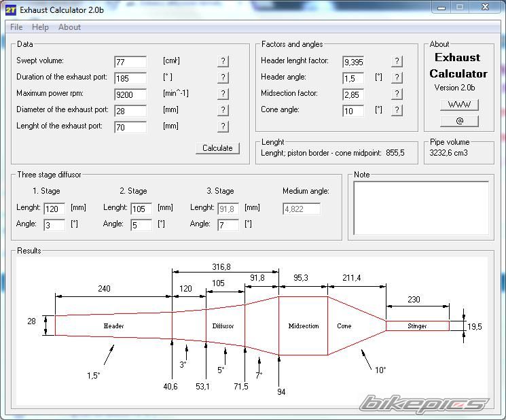The image size is (506, 420).
Task: Open help for Midsection factor
Action: coord(397,94)
